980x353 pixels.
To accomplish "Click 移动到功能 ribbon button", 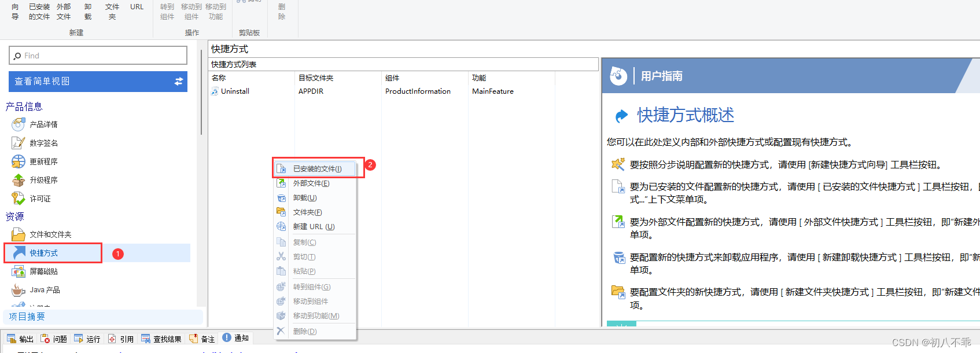I will click(x=216, y=12).
